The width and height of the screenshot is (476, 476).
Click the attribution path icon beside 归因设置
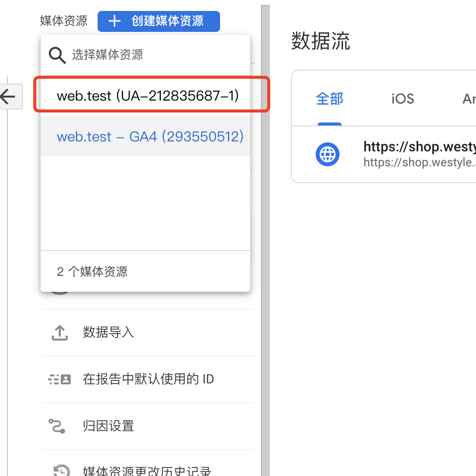coord(57,426)
